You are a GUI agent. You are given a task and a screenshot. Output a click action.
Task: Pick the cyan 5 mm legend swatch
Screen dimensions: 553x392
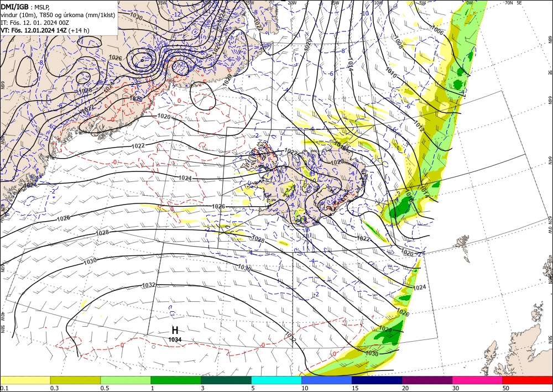(276, 380)
